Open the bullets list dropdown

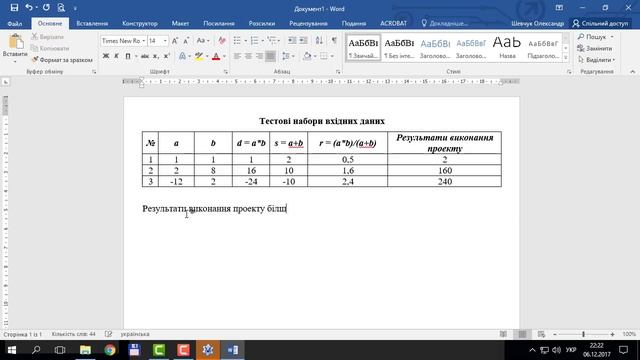click(245, 40)
